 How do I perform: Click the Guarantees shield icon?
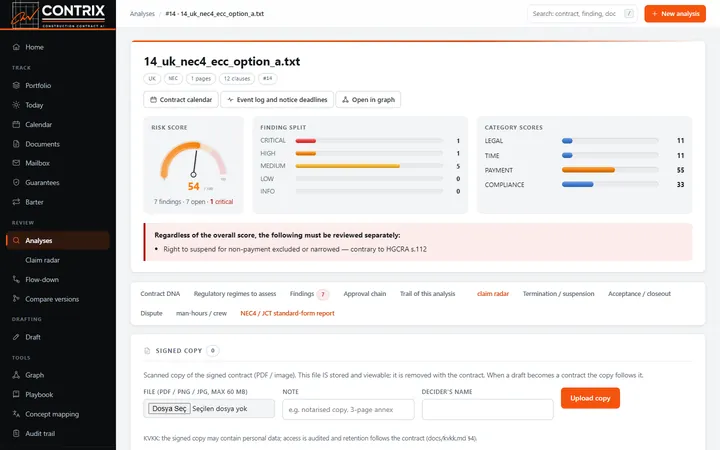[16, 182]
